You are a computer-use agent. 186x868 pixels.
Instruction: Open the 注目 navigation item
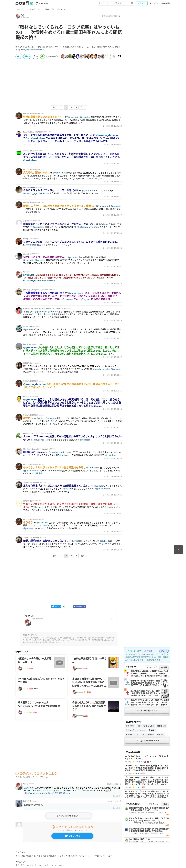40,9
